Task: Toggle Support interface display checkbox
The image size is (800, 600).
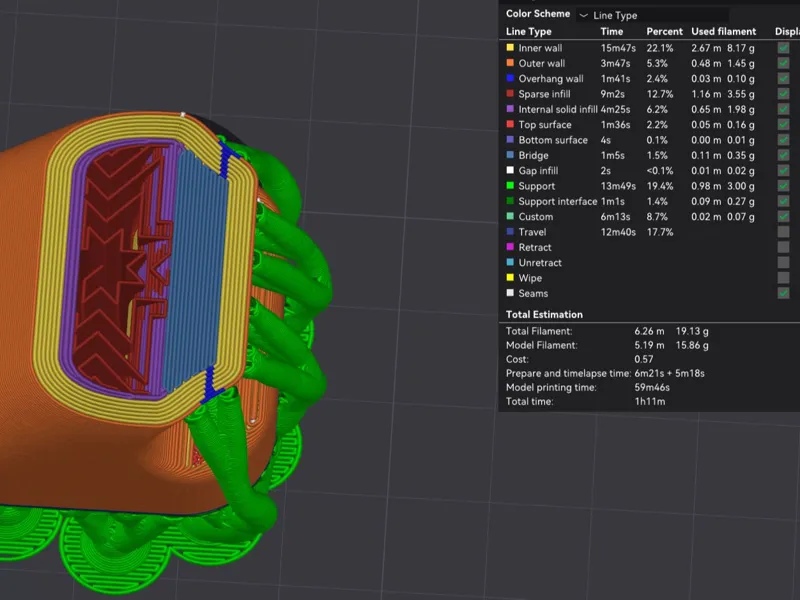Action: 783,201
